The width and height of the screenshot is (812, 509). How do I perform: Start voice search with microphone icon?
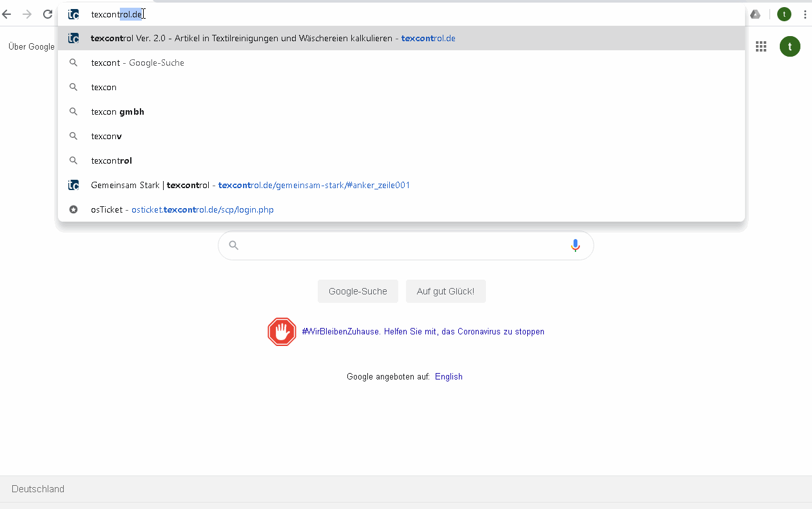575,245
